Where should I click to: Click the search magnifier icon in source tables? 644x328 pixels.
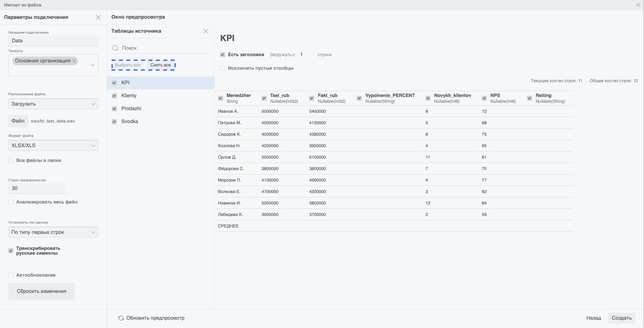[x=115, y=48]
